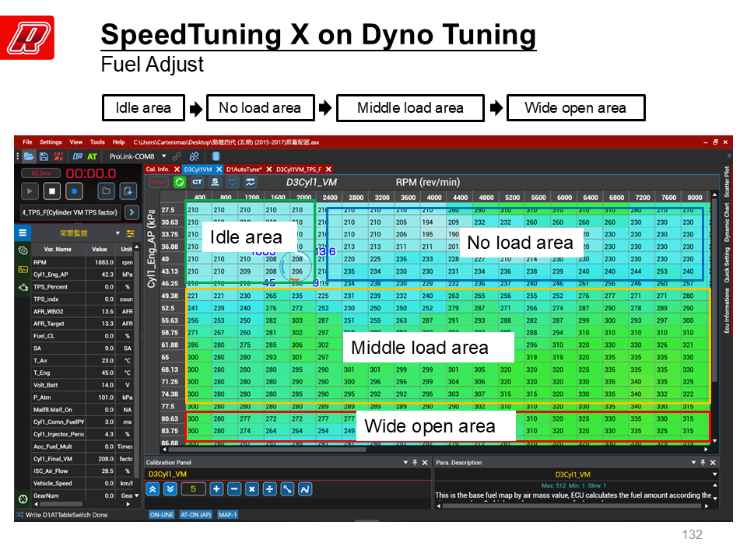Expand the D3Cyl1_VM description selector arrow
The width and height of the screenshot is (747, 560).
(714, 474)
